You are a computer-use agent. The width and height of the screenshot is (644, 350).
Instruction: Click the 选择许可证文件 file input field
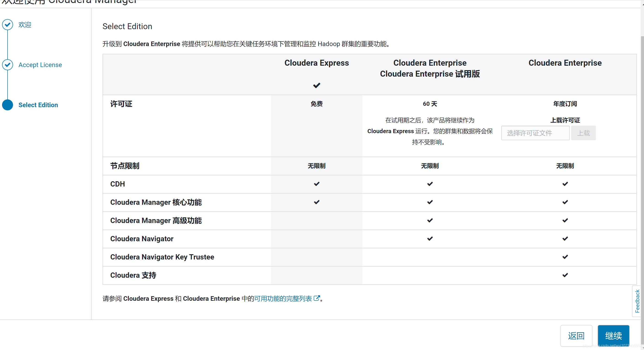pos(535,133)
